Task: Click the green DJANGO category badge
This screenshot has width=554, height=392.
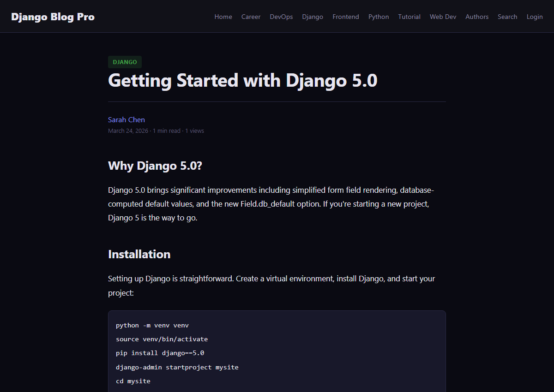Action: tap(125, 62)
